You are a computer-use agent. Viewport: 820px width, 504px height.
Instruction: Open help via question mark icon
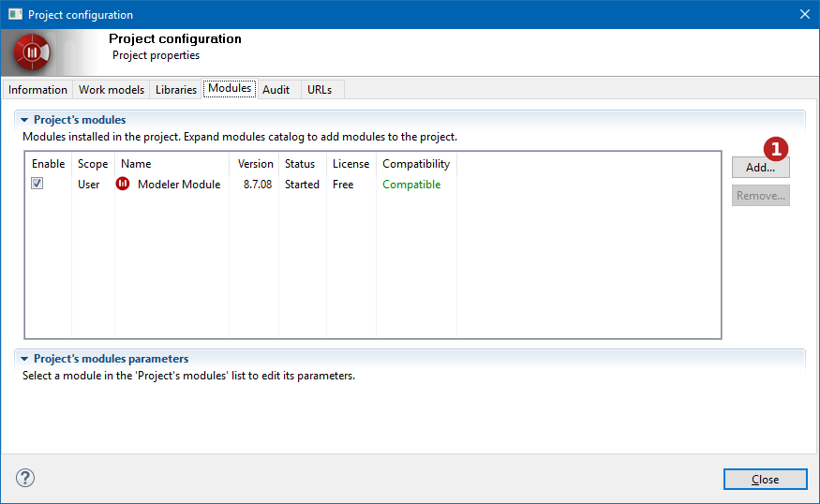pos(25,478)
